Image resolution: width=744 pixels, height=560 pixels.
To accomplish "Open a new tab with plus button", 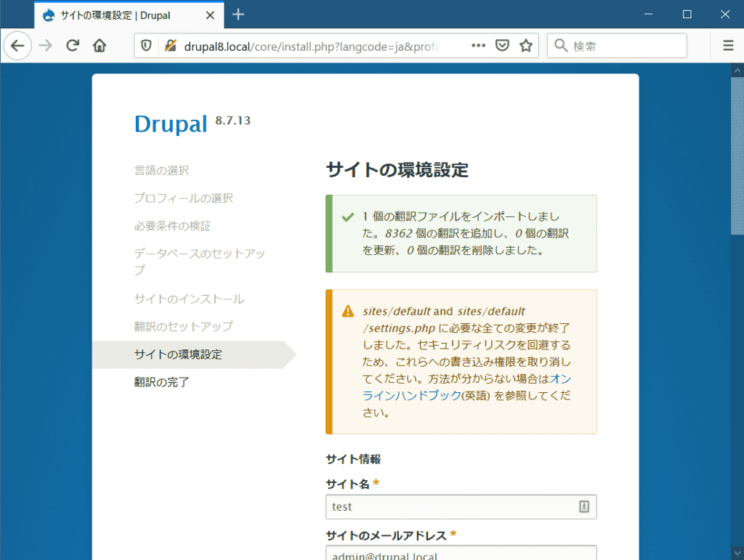I will click(238, 15).
